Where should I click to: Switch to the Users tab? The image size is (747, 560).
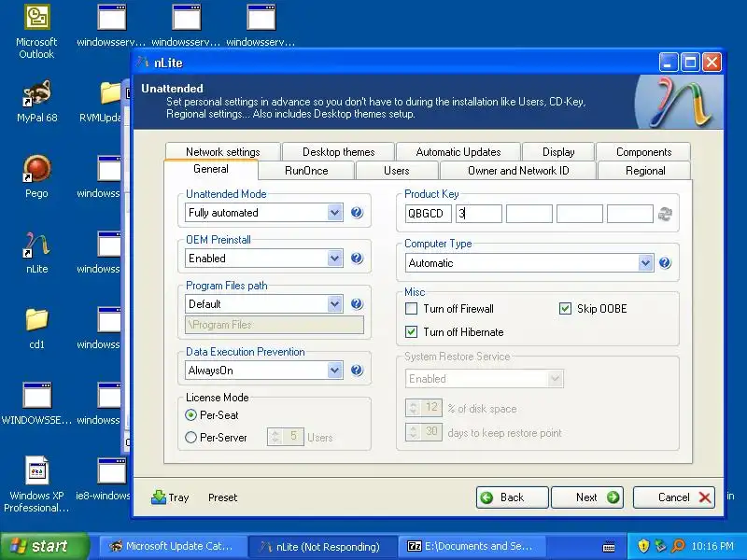click(x=396, y=171)
